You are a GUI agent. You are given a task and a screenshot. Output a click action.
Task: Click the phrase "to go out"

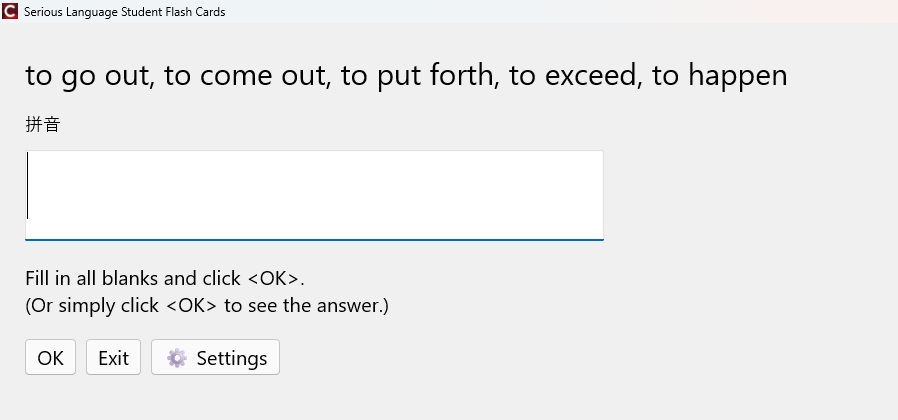87,76
